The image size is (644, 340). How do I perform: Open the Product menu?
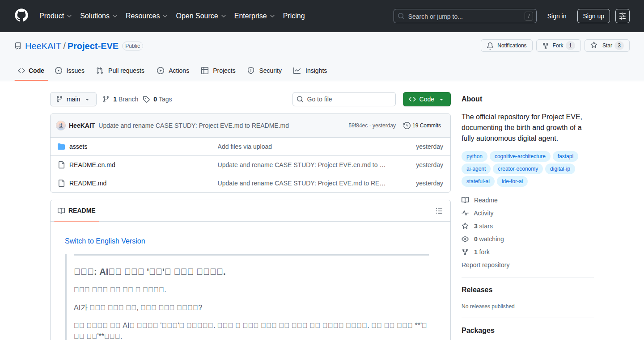coord(55,16)
